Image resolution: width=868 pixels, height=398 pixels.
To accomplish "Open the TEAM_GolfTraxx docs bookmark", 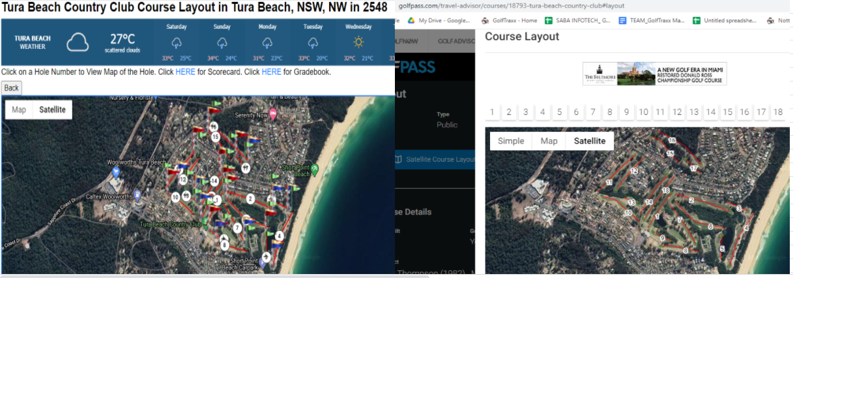I will tap(652, 20).
